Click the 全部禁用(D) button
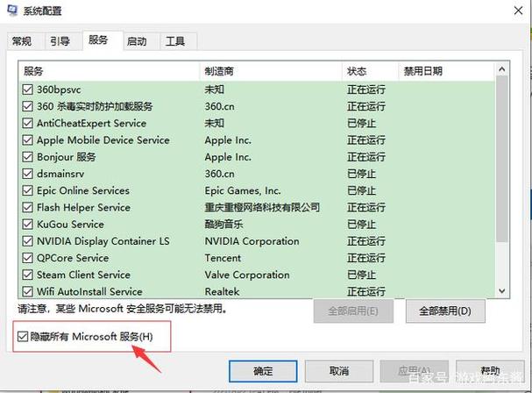 [445, 311]
